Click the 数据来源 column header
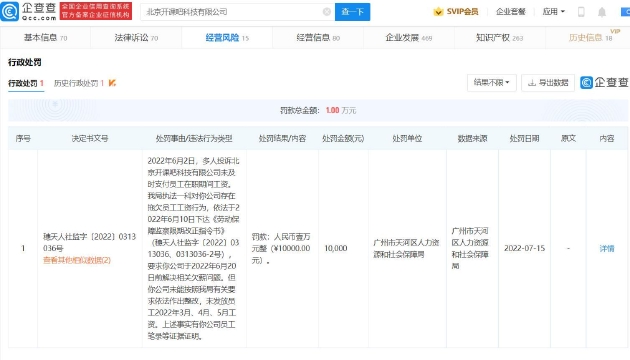Screen dimensions: 630x360 [472, 138]
